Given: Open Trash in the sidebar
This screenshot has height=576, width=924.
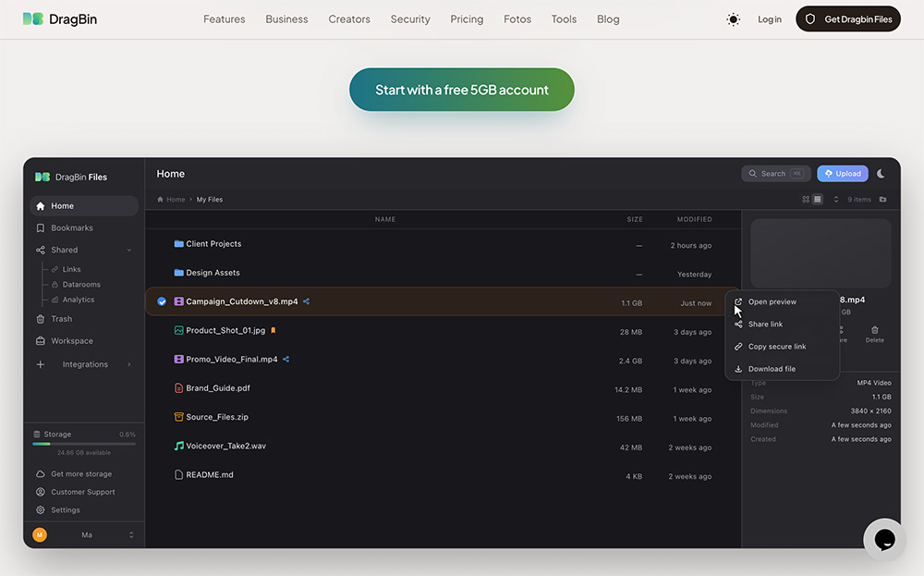Looking at the screenshot, I should click(x=61, y=318).
